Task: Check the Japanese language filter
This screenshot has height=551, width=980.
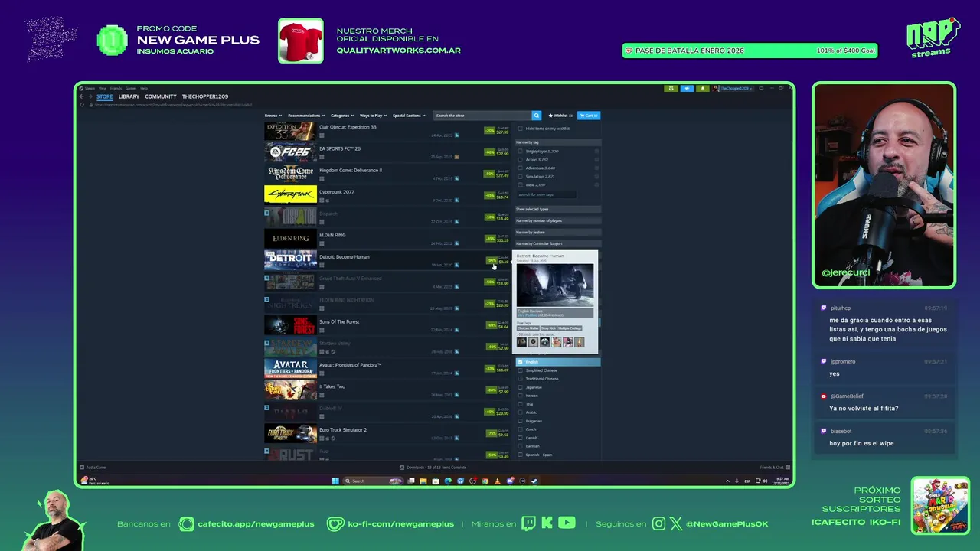Action: pyautogui.click(x=521, y=387)
